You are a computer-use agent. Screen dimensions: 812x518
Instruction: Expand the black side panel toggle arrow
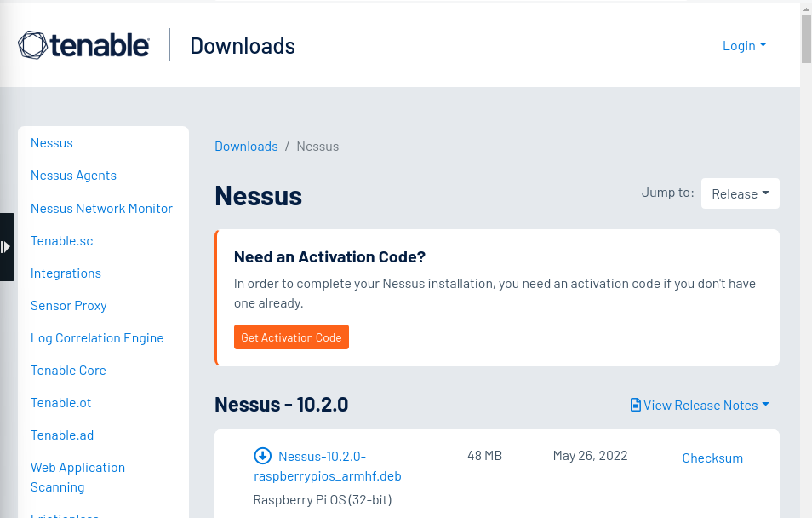(x=6, y=247)
